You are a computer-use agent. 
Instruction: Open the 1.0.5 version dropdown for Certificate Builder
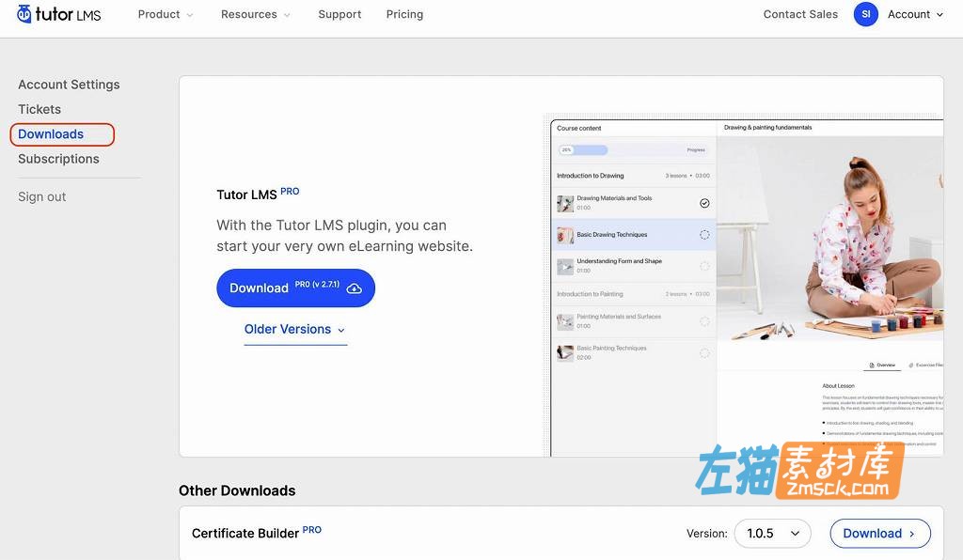(772, 533)
